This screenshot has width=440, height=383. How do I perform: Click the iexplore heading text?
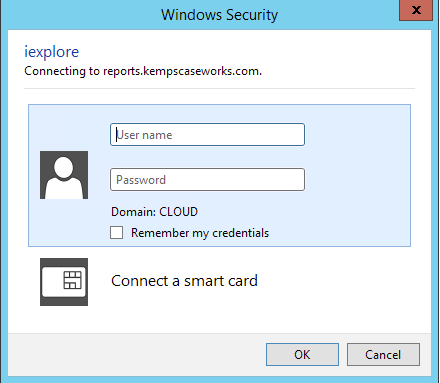click(x=52, y=52)
